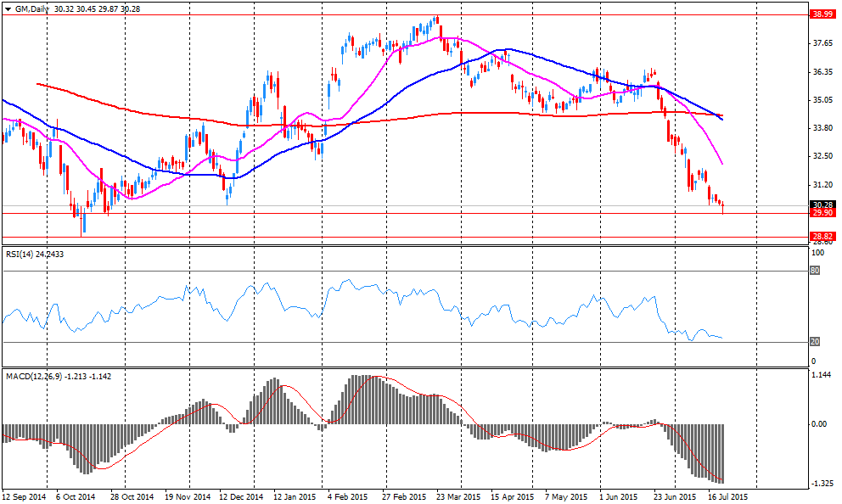Click the GM,Daily chart title
842x504 pixels.
[31, 9]
